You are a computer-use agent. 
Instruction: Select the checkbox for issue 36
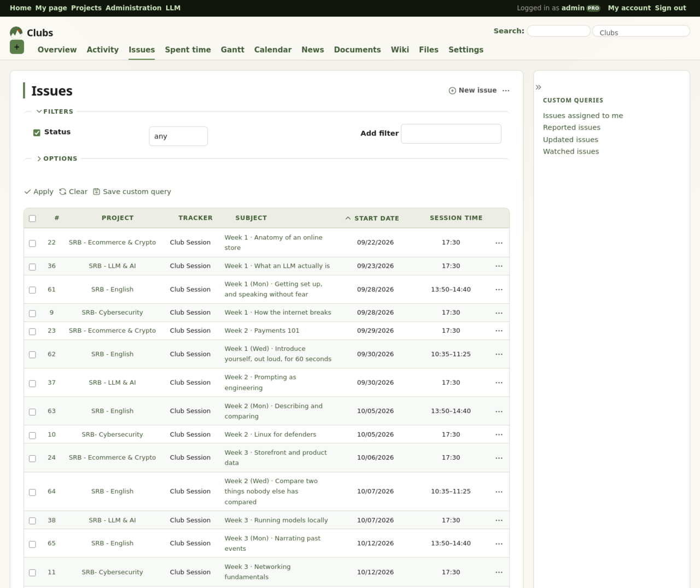click(x=32, y=267)
